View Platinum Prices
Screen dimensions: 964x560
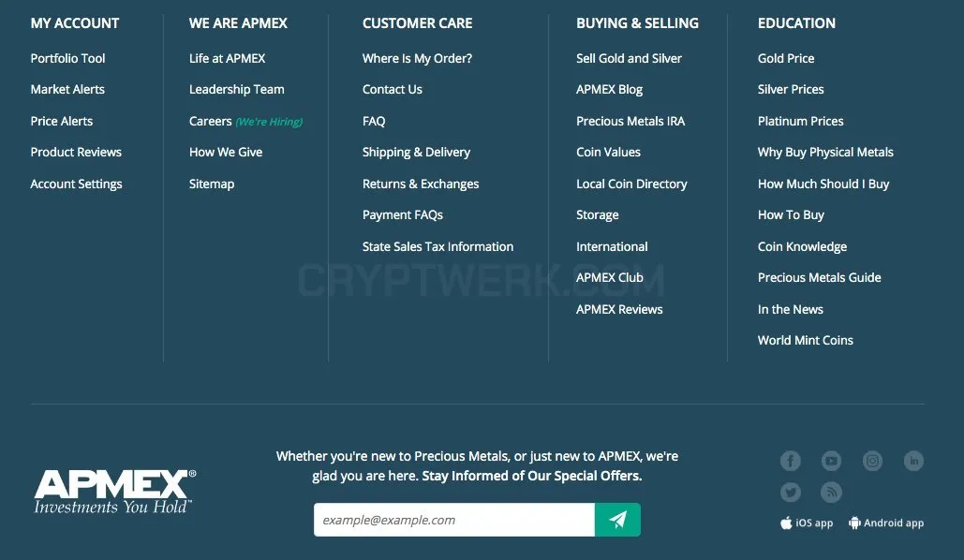tap(800, 121)
